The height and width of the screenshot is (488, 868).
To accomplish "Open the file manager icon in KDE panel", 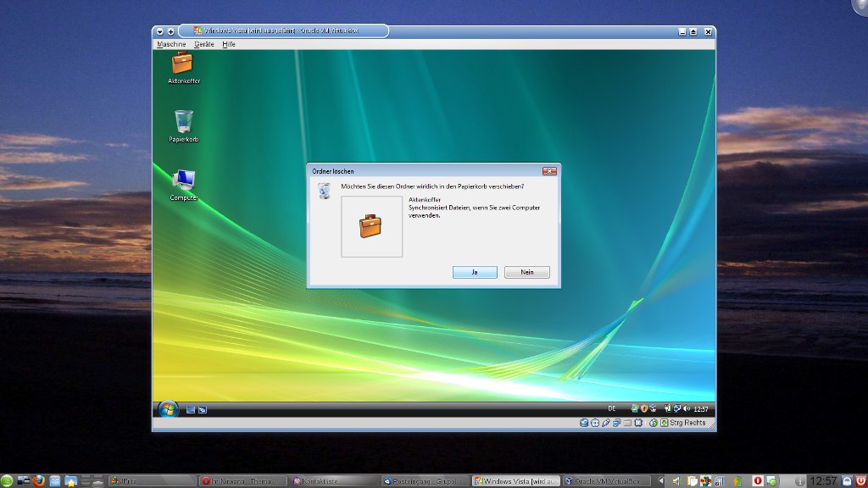I will coord(54,481).
